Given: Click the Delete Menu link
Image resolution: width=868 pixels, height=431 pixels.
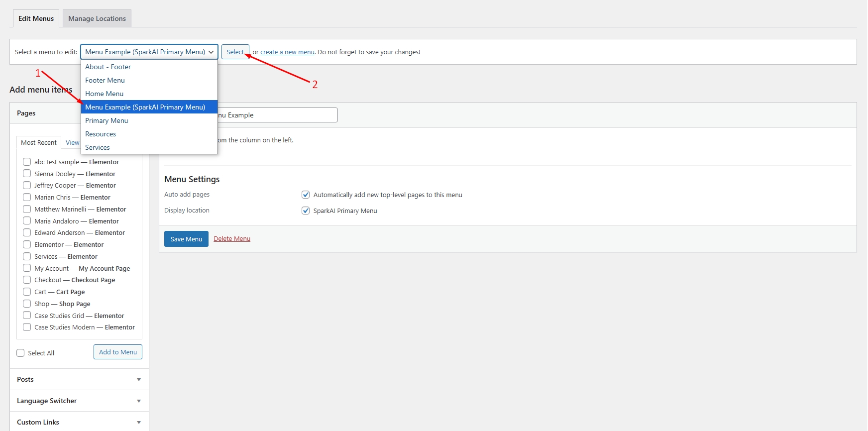Looking at the screenshot, I should point(232,239).
